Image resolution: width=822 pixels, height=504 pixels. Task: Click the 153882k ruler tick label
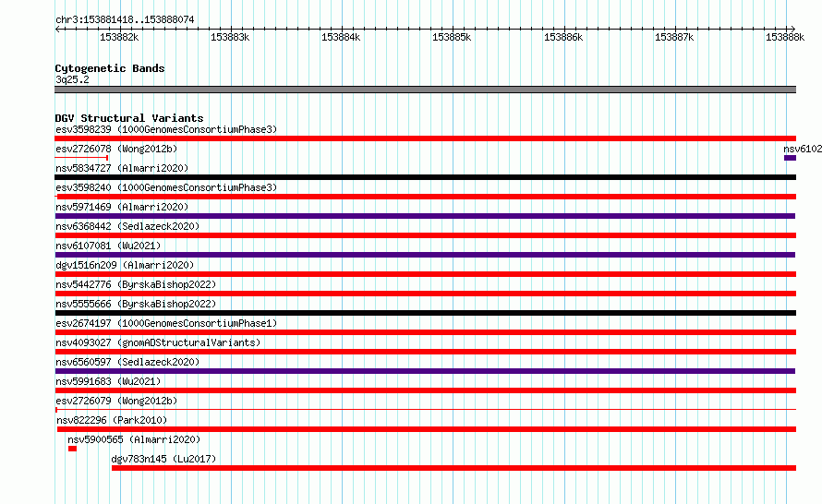119,37
